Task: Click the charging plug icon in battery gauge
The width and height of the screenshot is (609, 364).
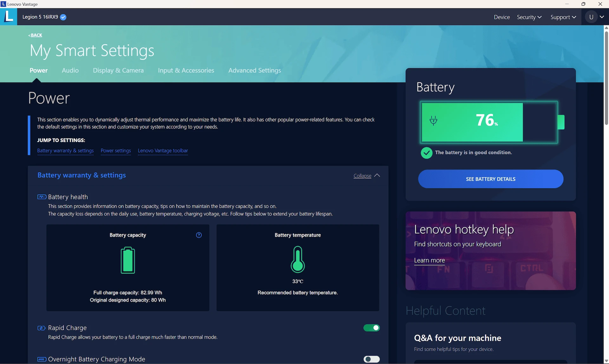Action: 433,120
